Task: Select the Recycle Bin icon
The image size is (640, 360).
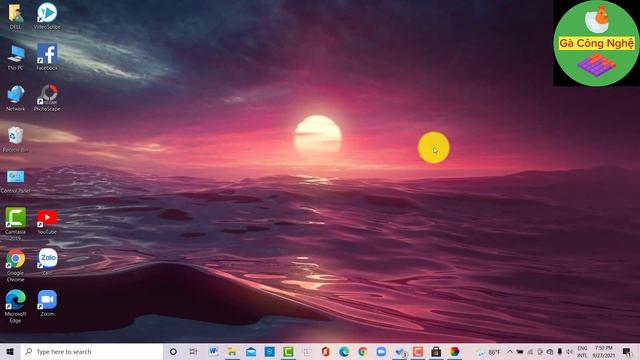Action: click(16, 140)
